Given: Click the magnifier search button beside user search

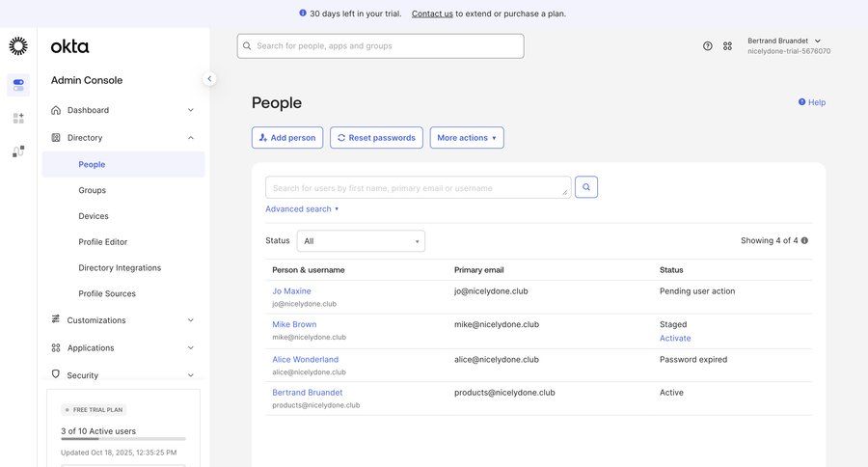Looking at the screenshot, I should pyautogui.click(x=586, y=187).
